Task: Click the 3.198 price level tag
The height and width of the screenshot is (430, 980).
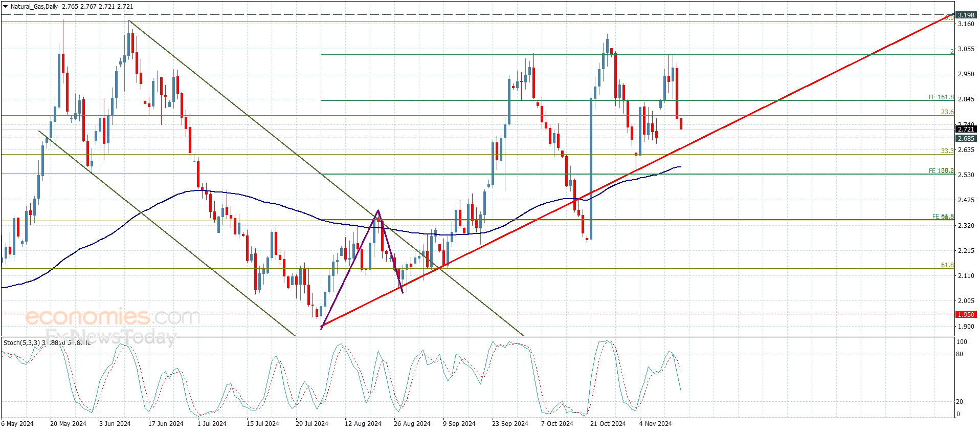Action: click(x=966, y=15)
